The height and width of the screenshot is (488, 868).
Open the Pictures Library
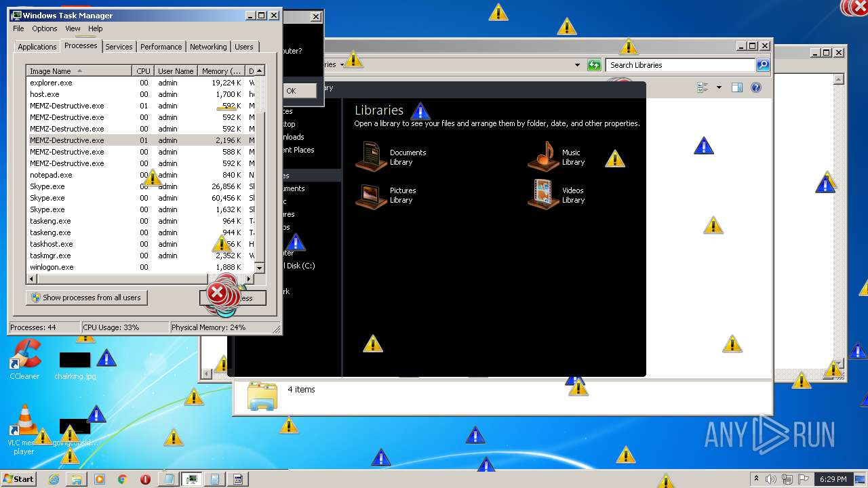387,195
